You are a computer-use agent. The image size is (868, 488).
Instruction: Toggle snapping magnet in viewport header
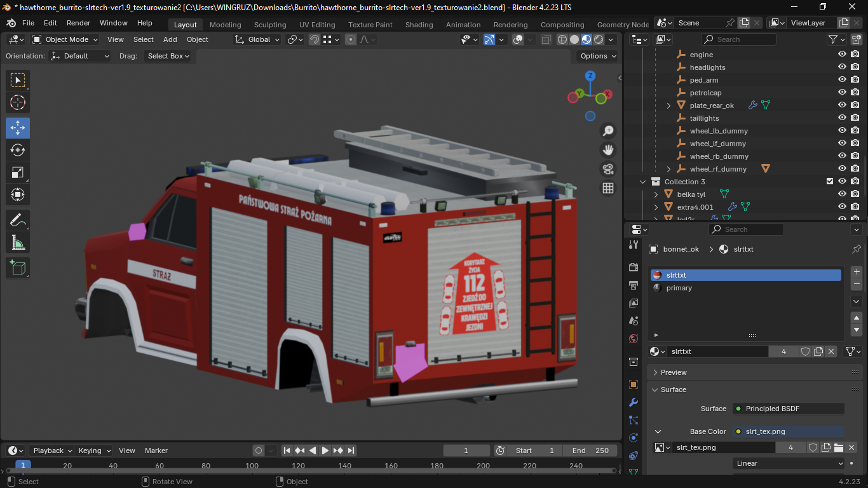pos(315,39)
